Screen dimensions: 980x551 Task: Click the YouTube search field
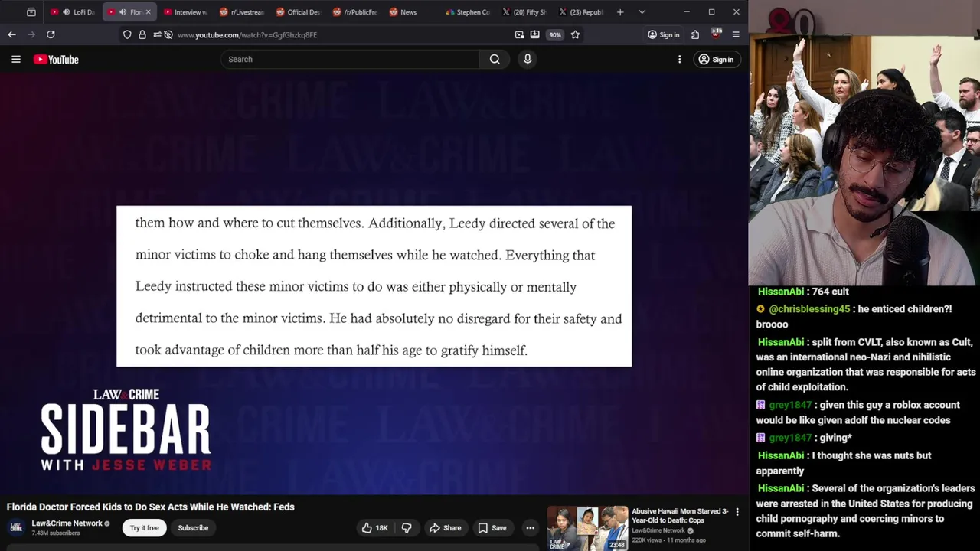coord(350,59)
